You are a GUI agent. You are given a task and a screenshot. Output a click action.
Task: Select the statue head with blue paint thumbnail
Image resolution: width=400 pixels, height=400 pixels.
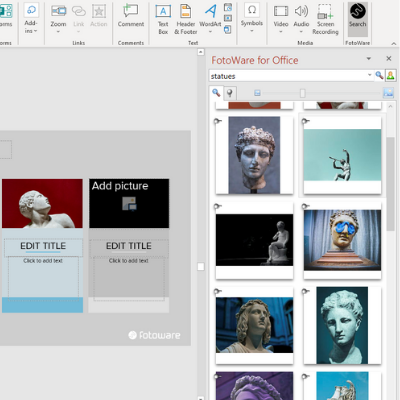tap(342, 240)
